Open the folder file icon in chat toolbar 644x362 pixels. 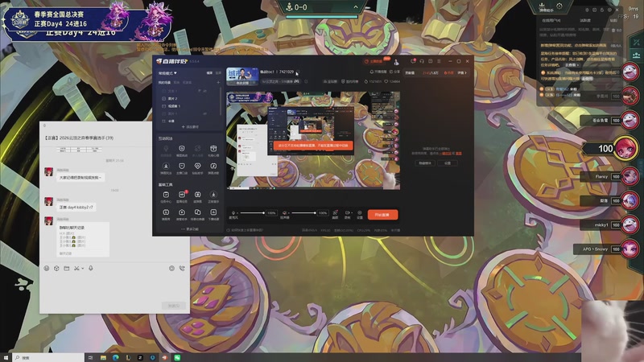[x=67, y=269]
